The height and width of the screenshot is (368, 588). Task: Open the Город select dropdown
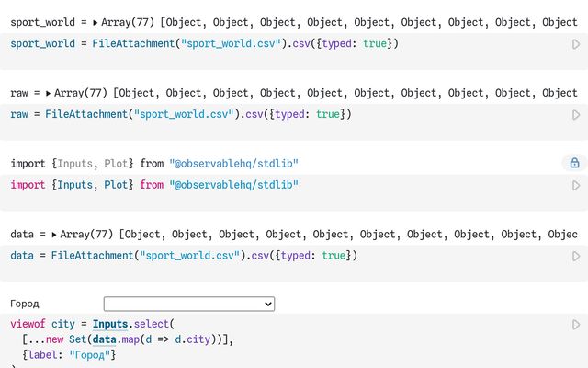[x=188, y=304]
